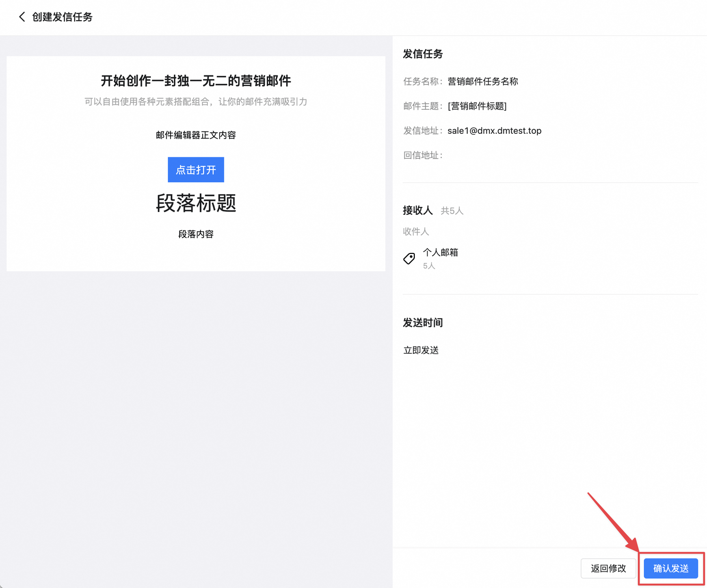The image size is (707, 588).
Task: Click the 接收人 section heading
Action: pyautogui.click(x=418, y=210)
